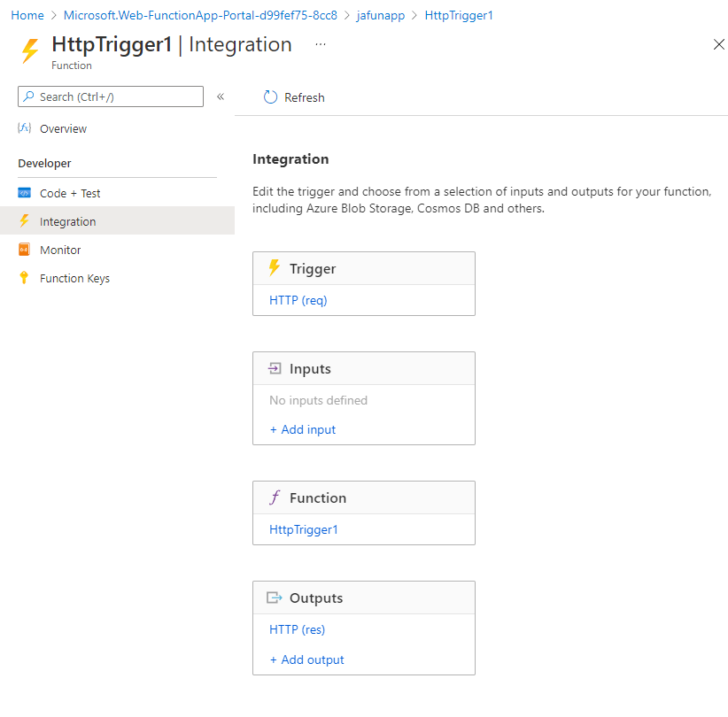Click the Code + Test icon
This screenshot has width=728, height=717.
(24, 193)
